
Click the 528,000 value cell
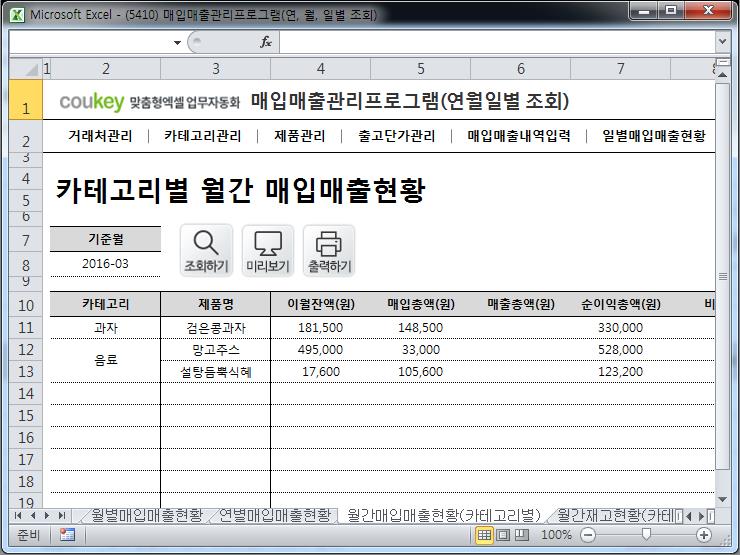point(621,350)
